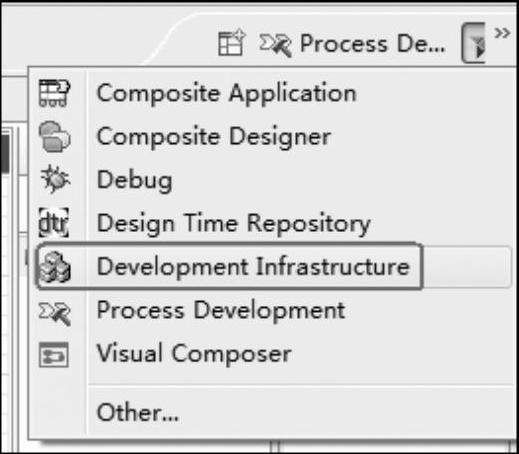Click the Process Development hammer icon in toolbar
The height and width of the screenshot is (454, 519).
pyautogui.click(x=276, y=44)
